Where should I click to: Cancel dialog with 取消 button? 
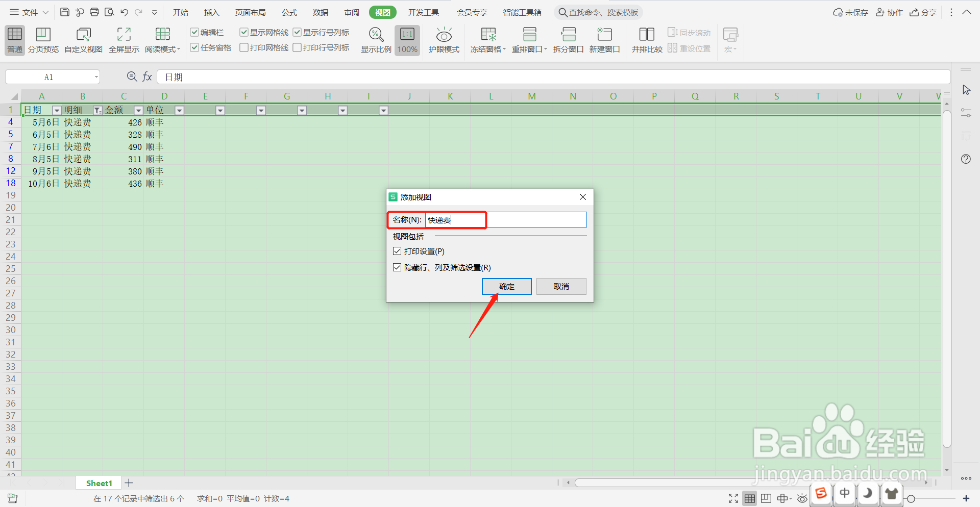click(561, 286)
